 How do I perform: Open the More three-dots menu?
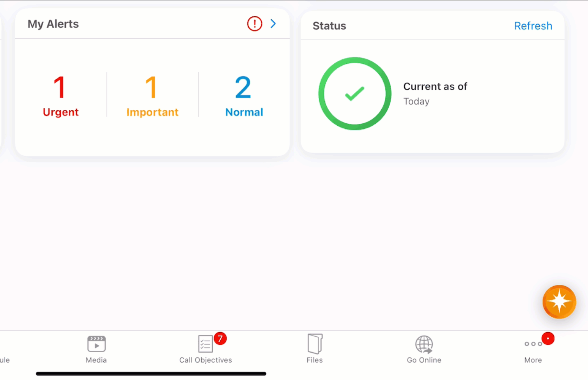pos(533,344)
